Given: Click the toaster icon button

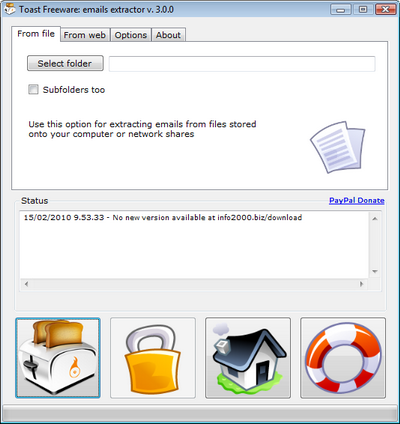Looking at the screenshot, I should click(58, 358).
